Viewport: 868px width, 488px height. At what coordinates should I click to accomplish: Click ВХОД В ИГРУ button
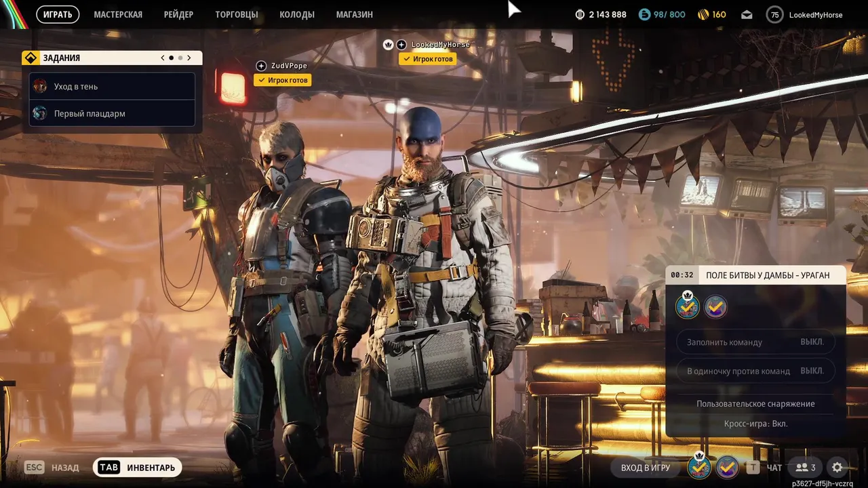tap(646, 468)
